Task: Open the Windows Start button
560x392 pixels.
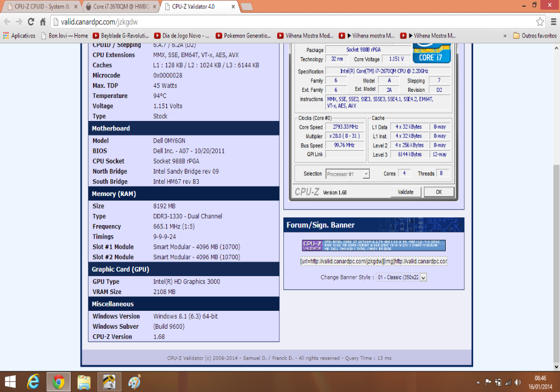Action: coord(10,382)
